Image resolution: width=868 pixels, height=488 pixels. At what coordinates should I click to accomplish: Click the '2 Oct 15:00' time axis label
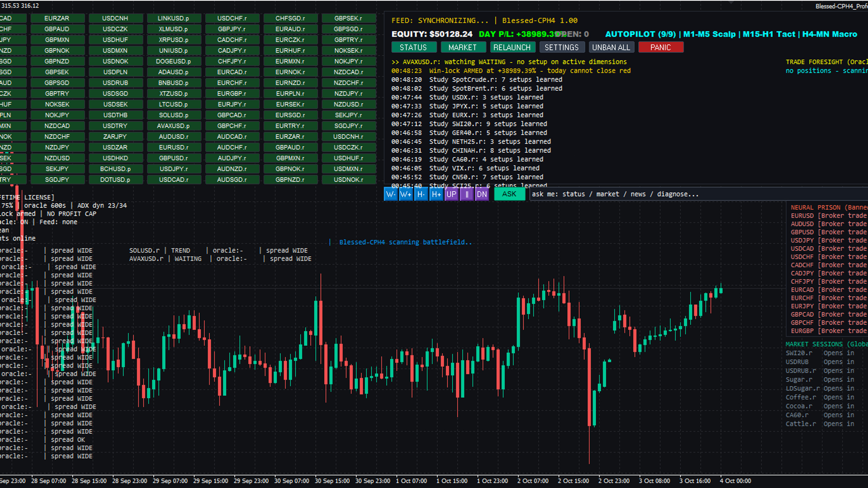[x=573, y=481]
